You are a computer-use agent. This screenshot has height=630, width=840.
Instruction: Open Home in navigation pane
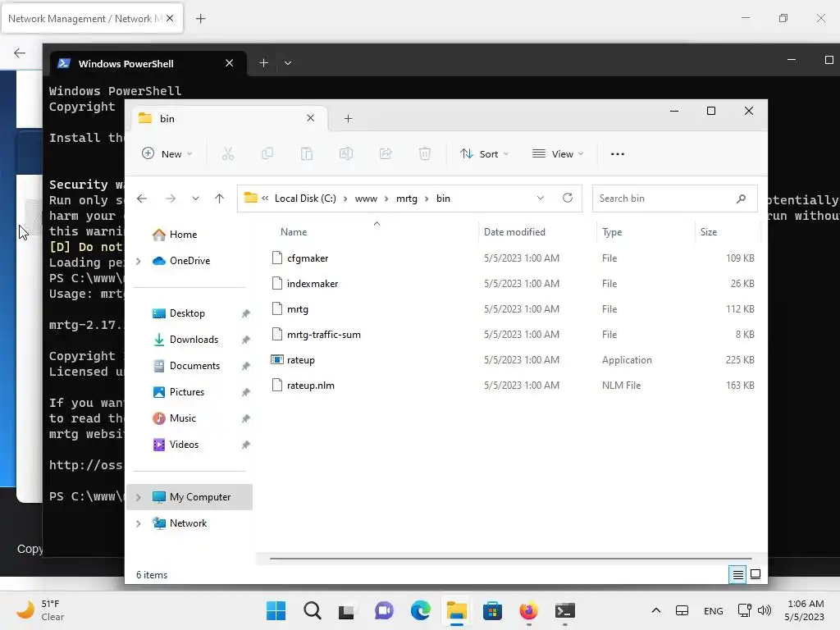[184, 235]
